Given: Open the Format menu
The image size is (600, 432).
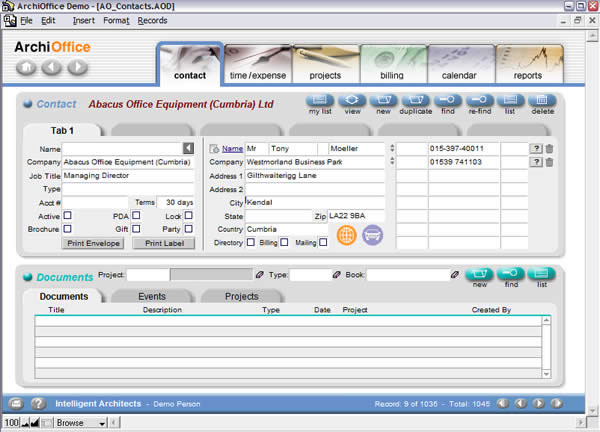Looking at the screenshot, I should coord(116,21).
